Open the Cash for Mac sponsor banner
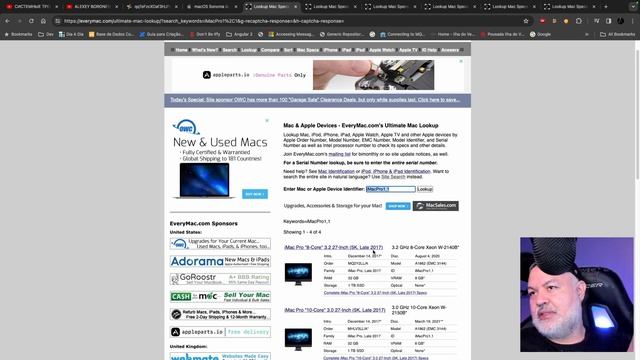Screen dimensions: 640x360 click(x=220, y=297)
